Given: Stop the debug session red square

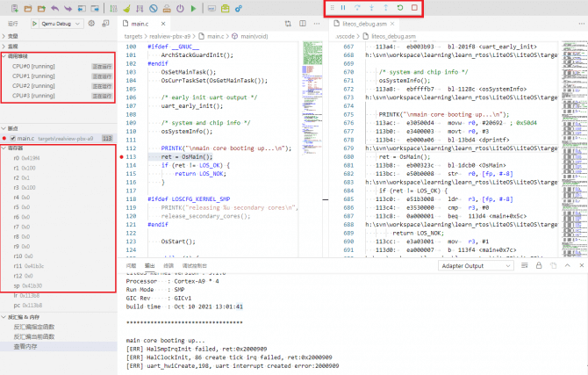Looking at the screenshot, I should click(x=414, y=8).
